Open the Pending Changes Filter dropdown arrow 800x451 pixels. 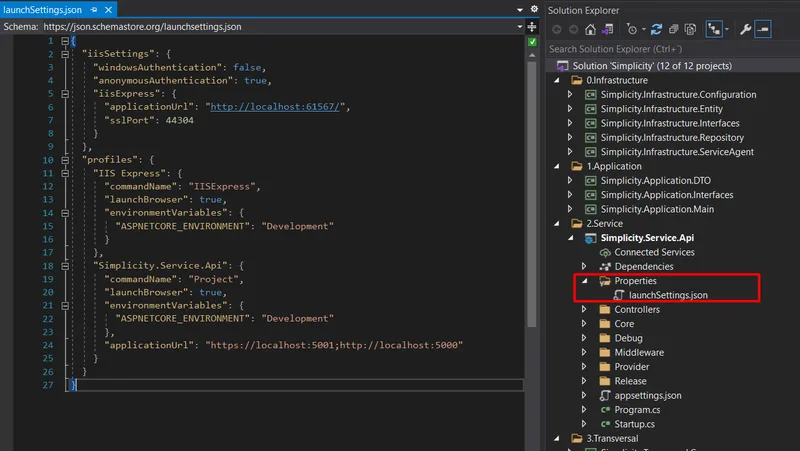(643, 30)
